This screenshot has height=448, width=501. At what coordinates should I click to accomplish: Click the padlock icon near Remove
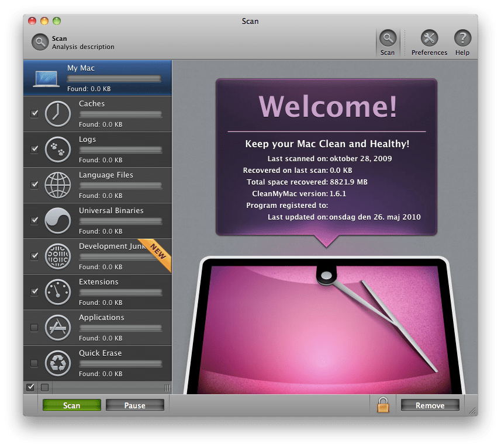click(383, 405)
